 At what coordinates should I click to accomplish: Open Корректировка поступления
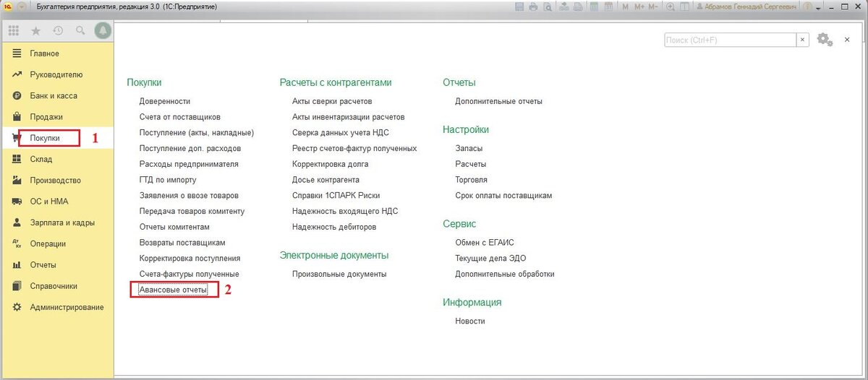tap(190, 258)
